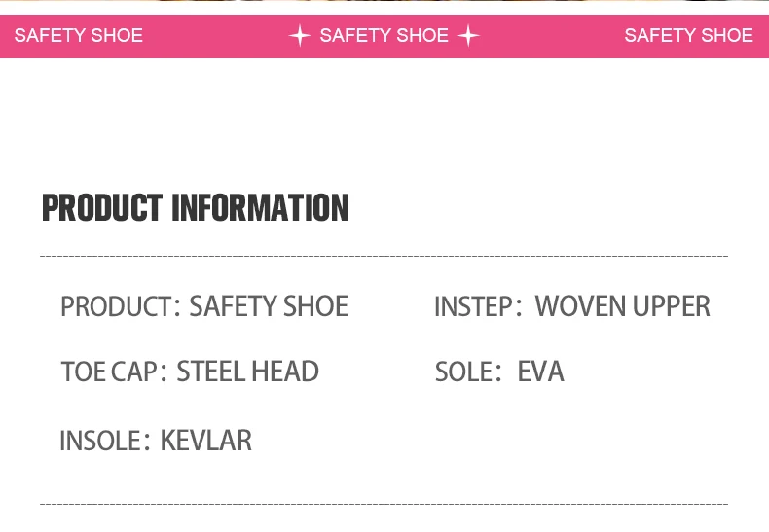Select the INSOLE label
Image resolution: width=769 pixels, height=532 pixels.
pyautogui.click(x=100, y=441)
